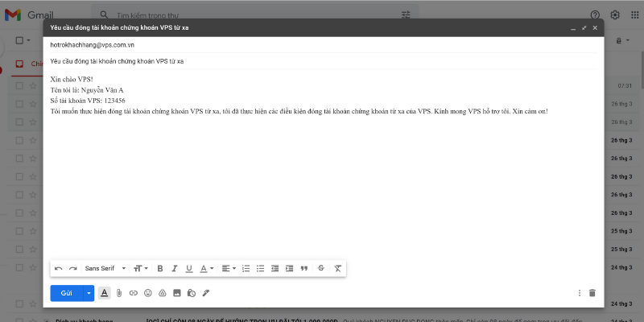Click the blue Gửi send button
Viewport: 644px width, 322px height.
pos(67,293)
